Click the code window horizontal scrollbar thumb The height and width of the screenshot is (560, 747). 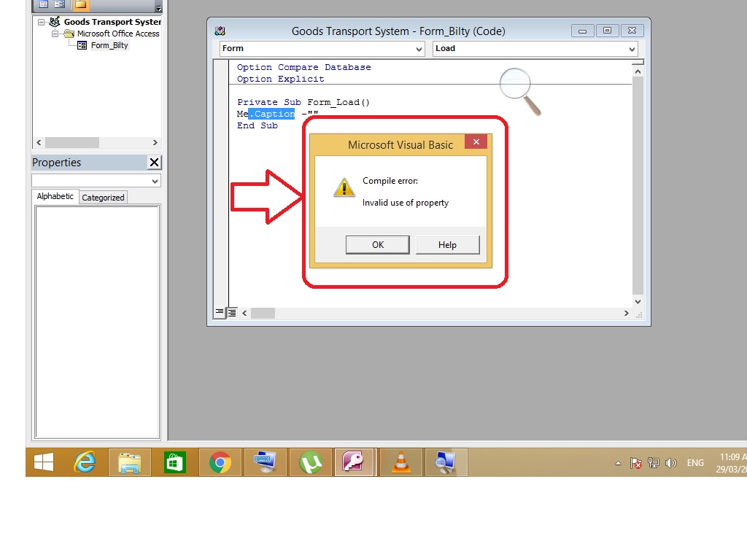point(263,313)
